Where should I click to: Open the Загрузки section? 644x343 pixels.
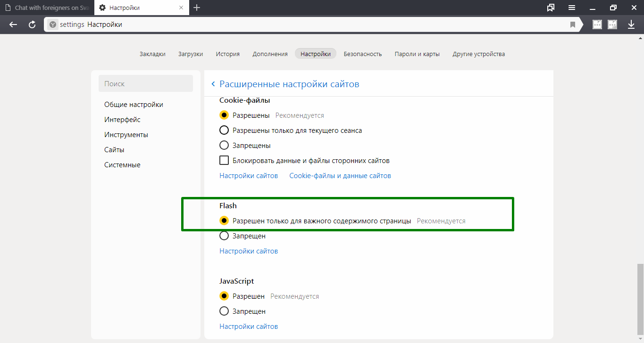coord(191,54)
